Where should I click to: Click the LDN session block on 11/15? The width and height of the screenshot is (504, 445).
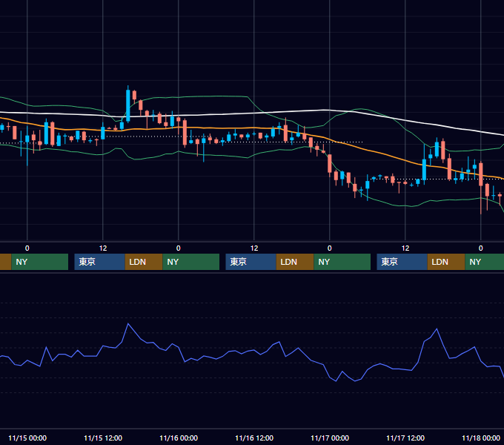pyautogui.click(x=144, y=262)
